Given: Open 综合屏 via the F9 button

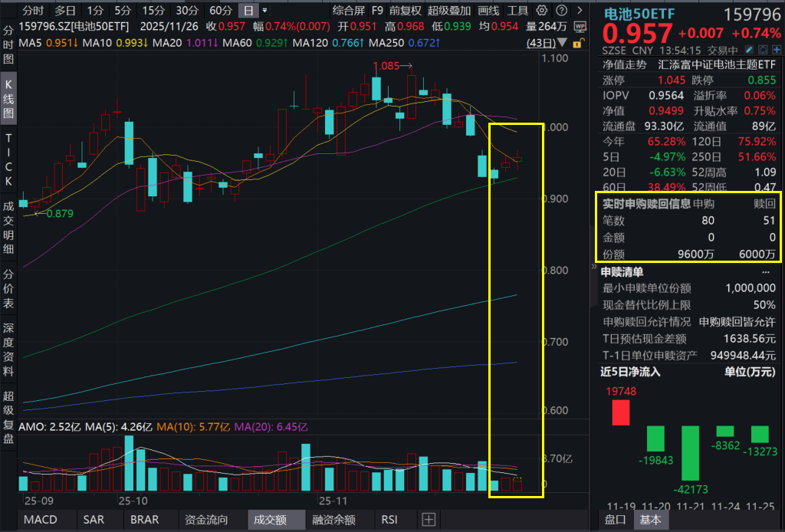Looking at the screenshot, I should coord(377,9).
